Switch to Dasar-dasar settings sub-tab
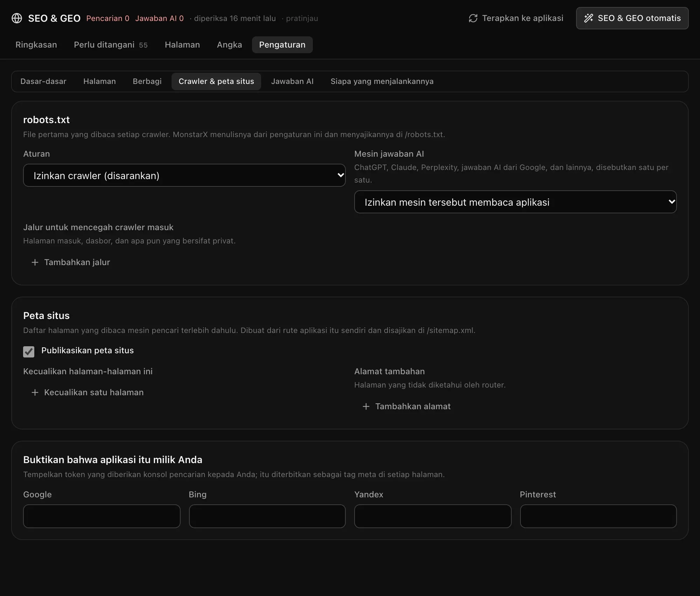This screenshot has width=700, height=596. click(x=43, y=81)
